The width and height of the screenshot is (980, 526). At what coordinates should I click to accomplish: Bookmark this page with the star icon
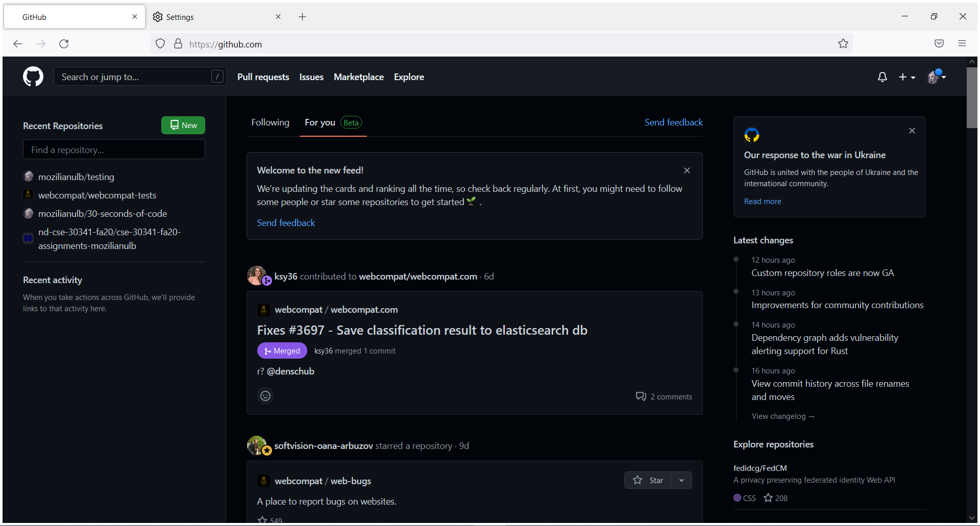click(x=843, y=44)
